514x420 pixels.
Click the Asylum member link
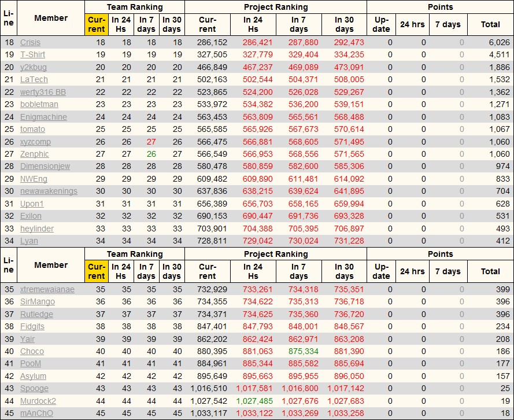click(34, 376)
